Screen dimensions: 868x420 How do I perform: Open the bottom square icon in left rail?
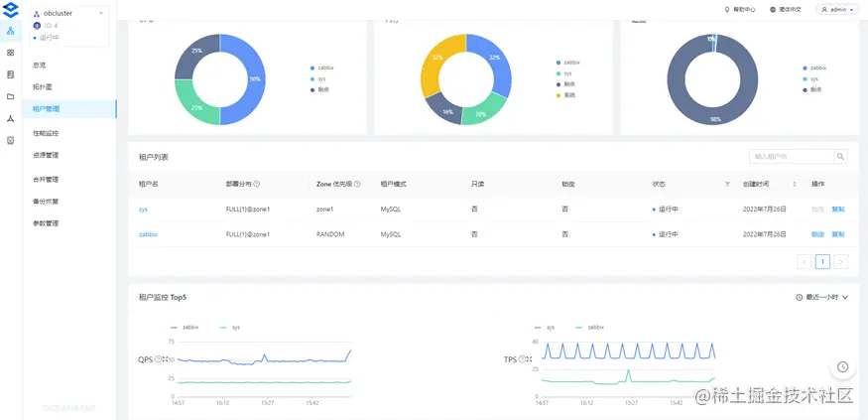coord(11,141)
